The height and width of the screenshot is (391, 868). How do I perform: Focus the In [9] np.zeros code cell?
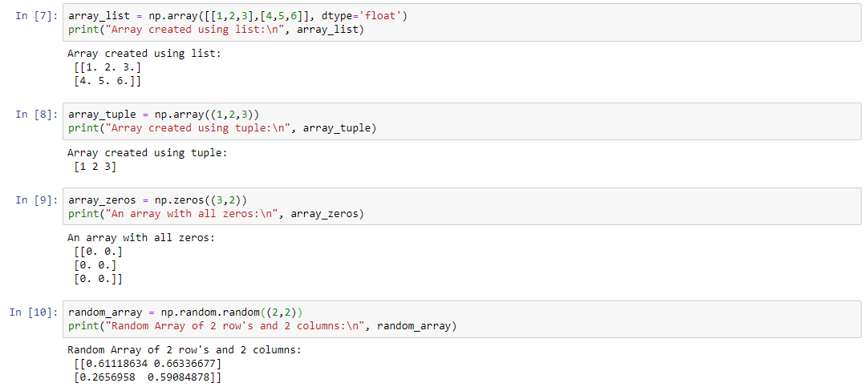(462, 206)
